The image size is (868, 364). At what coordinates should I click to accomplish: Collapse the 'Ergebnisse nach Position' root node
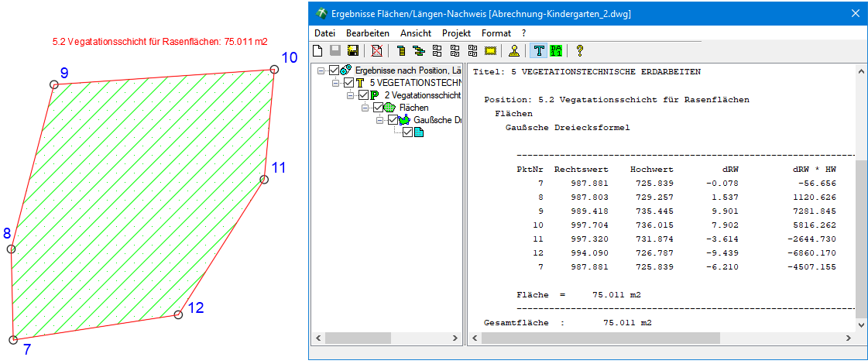(321, 70)
